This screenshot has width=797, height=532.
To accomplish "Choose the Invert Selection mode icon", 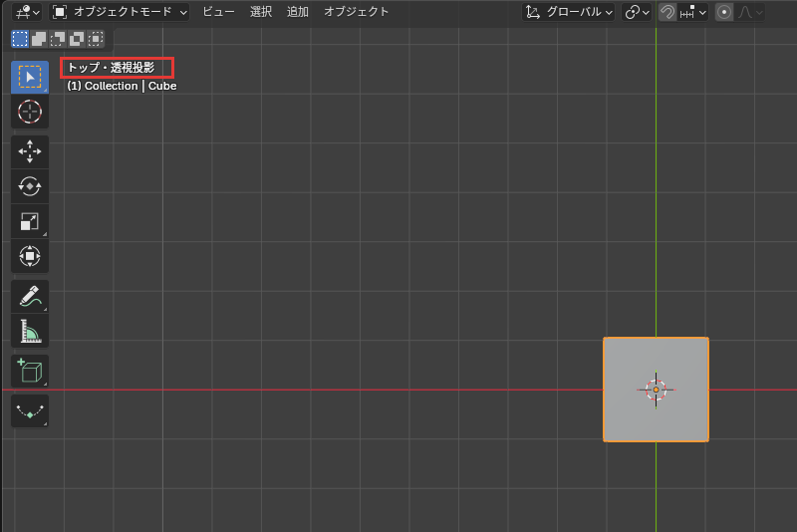I will (77, 39).
